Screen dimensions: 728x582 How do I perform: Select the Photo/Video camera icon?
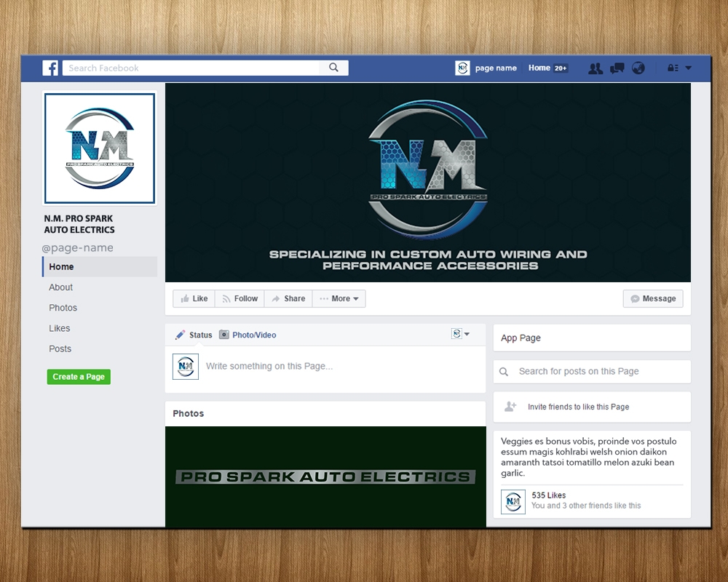(x=225, y=335)
